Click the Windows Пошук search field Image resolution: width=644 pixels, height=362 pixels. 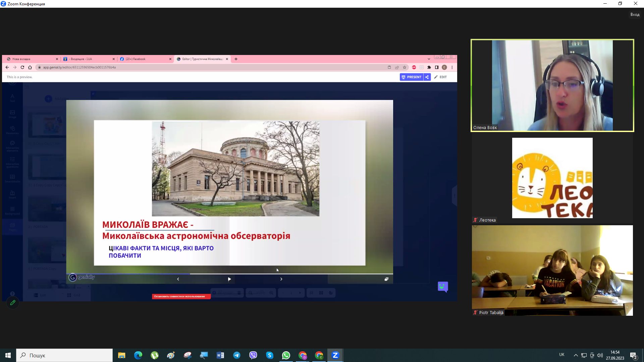pyautogui.click(x=64, y=355)
